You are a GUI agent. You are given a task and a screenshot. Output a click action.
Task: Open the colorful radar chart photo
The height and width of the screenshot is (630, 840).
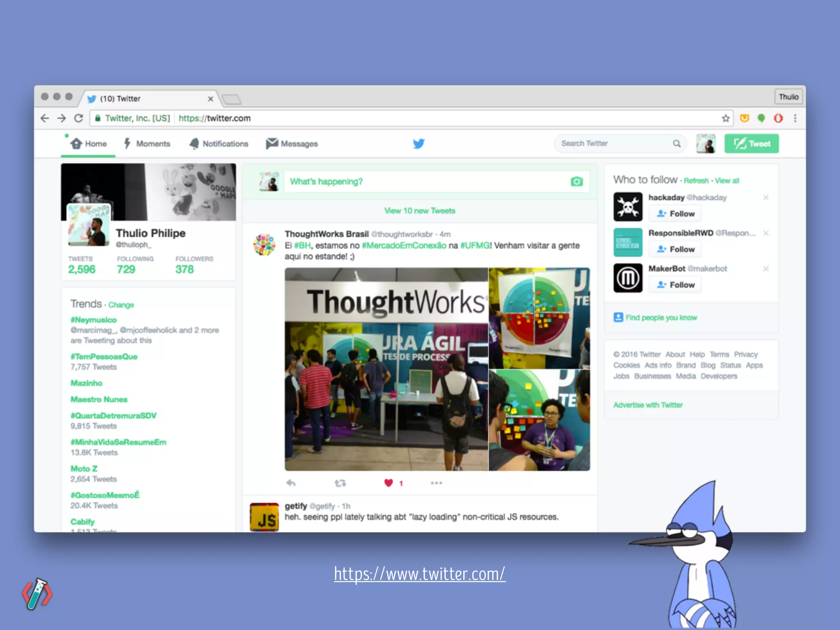(x=539, y=318)
